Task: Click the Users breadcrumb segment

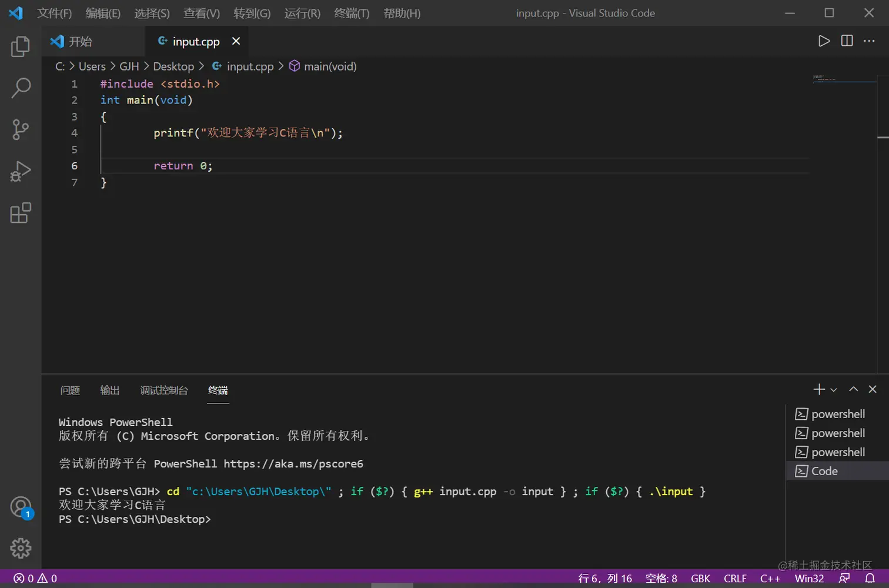Action: click(92, 66)
